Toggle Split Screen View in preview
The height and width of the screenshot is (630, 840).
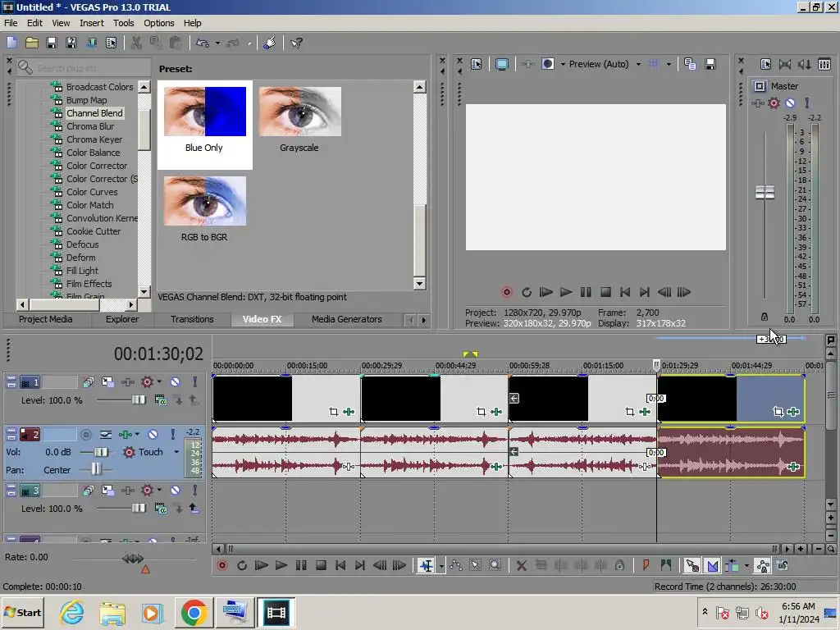[x=547, y=64]
